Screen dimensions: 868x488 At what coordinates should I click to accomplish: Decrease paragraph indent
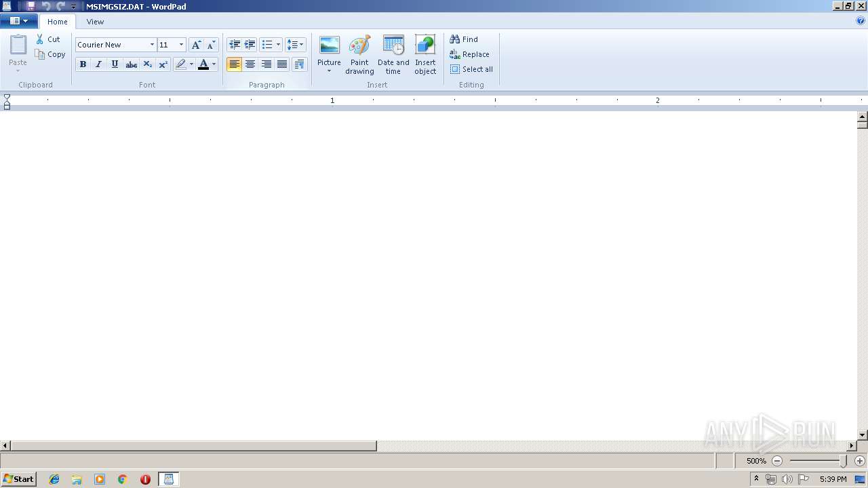click(235, 45)
